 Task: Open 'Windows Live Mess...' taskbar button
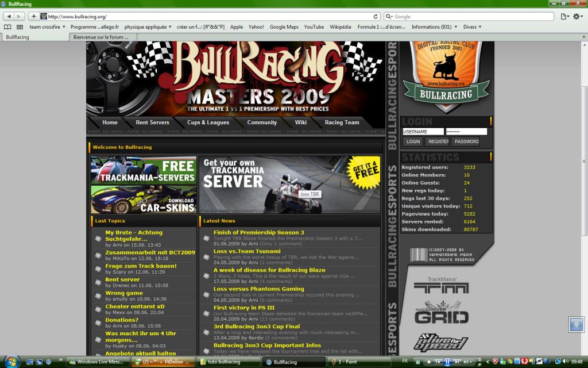[x=98, y=362]
